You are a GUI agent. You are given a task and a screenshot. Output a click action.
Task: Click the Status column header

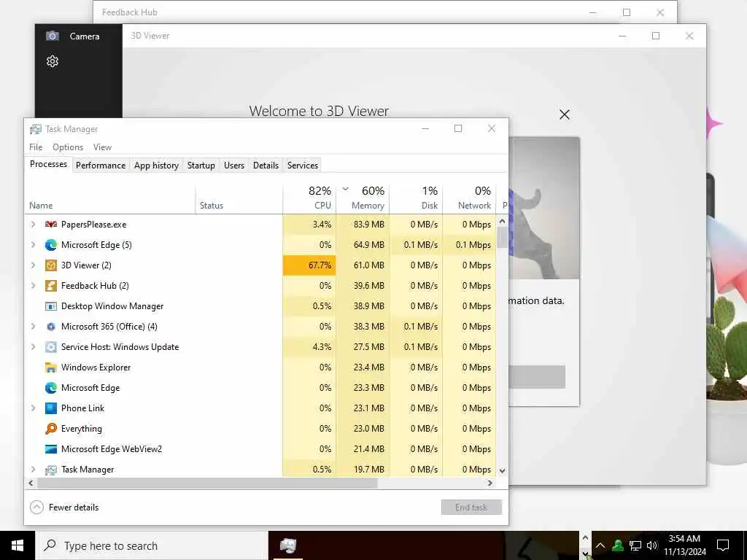coord(239,198)
